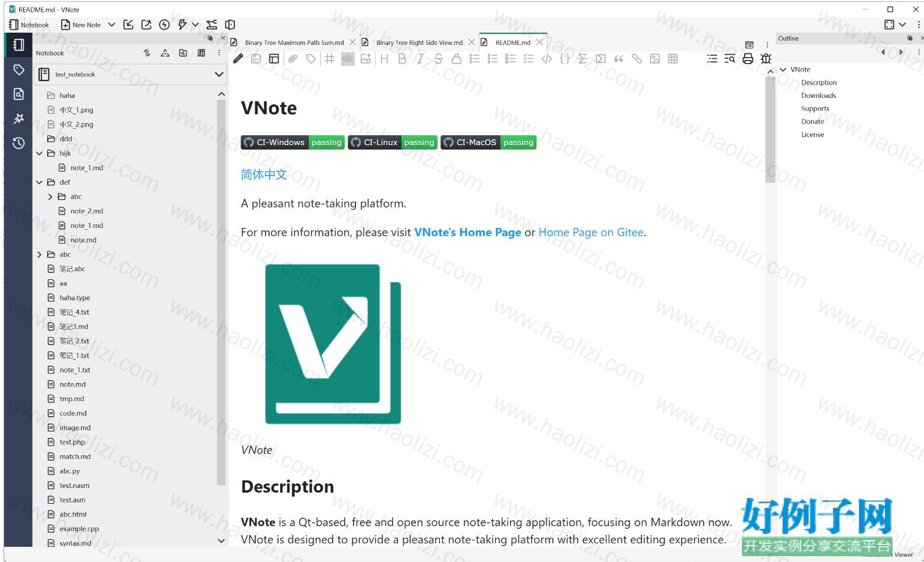Open the Search panel in left sidebar
This screenshot has height=562, width=924.
coord(19,94)
